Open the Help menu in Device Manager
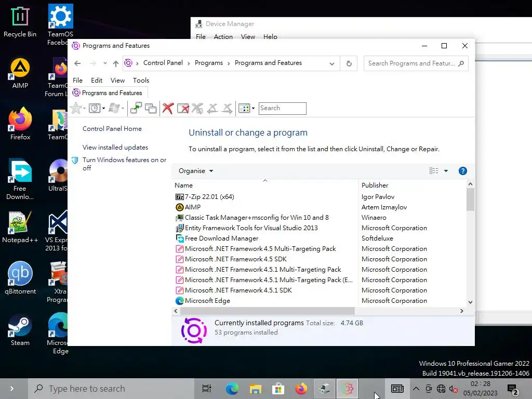The image size is (532, 399). pyautogui.click(x=270, y=37)
